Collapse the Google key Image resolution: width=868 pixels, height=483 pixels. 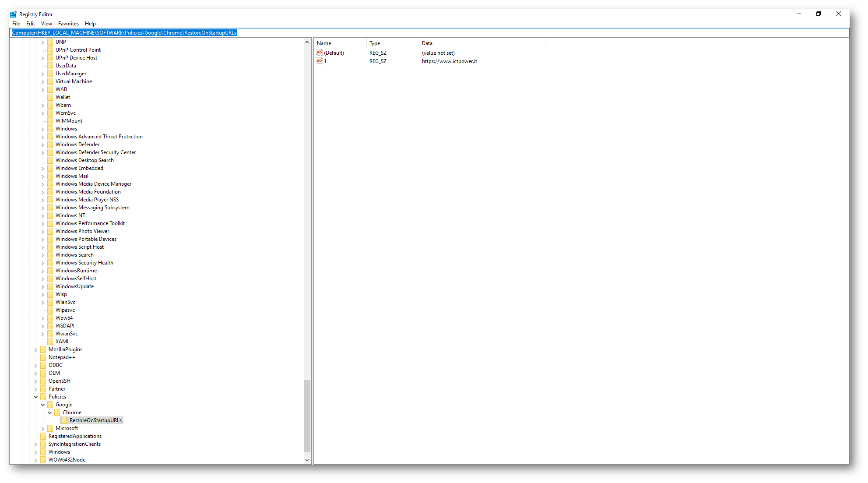pyautogui.click(x=43, y=405)
